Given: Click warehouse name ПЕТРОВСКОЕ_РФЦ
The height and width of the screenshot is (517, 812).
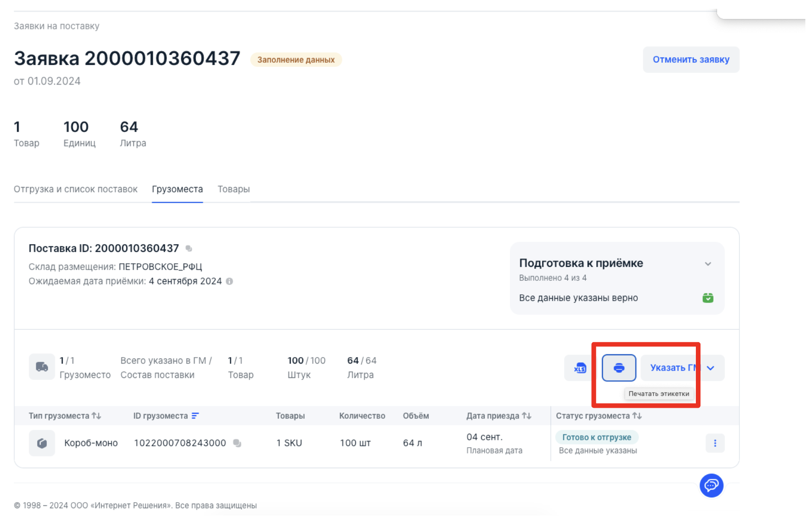Looking at the screenshot, I should coord(160,267).
